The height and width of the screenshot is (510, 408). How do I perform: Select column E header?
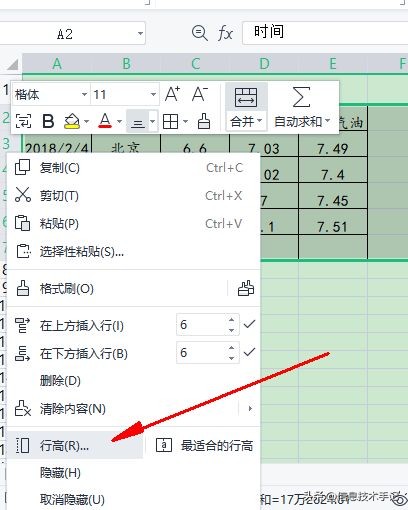coord(333,63)
